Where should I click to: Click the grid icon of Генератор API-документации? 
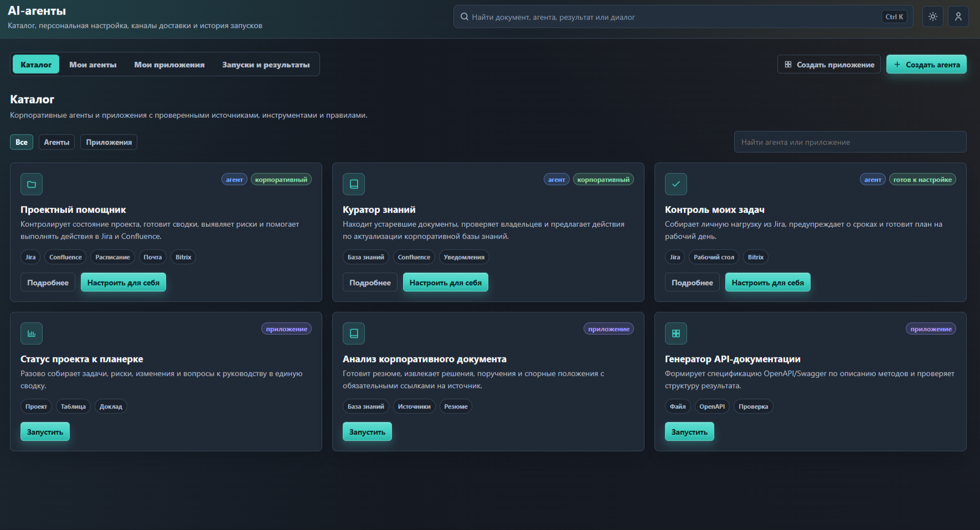click(x=676, y=334)
